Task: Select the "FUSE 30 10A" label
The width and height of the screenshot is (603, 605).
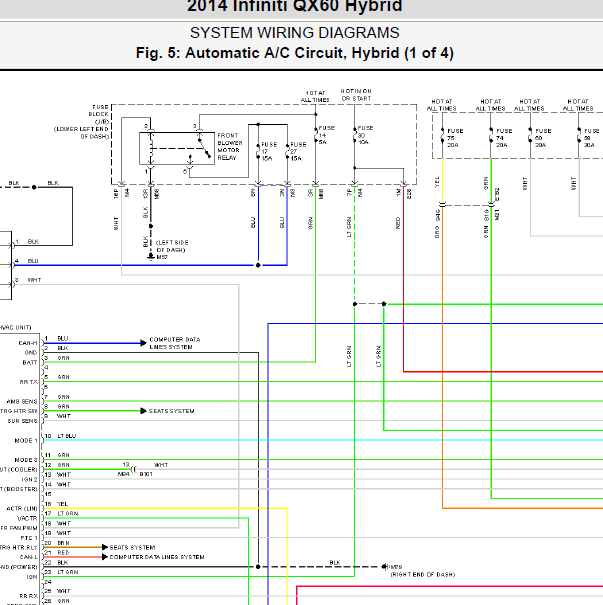Action: [x=365, y=135]
